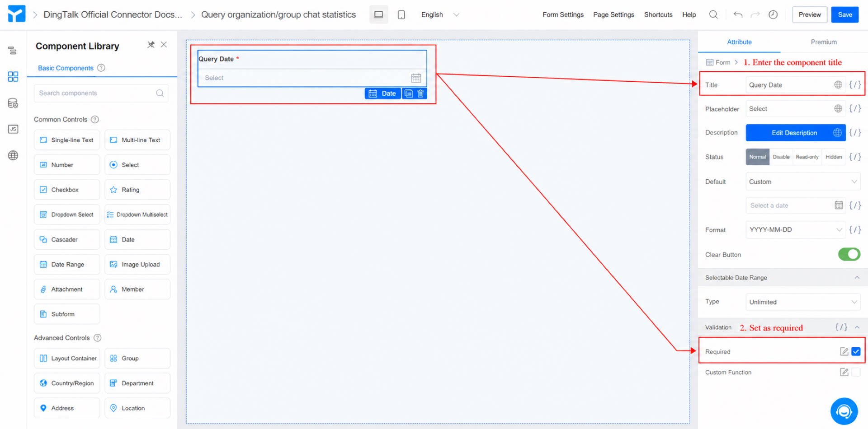Screen dimensions: 868x429
Task: Click the delete trash icon on Date component
Action: coord(421,93)
